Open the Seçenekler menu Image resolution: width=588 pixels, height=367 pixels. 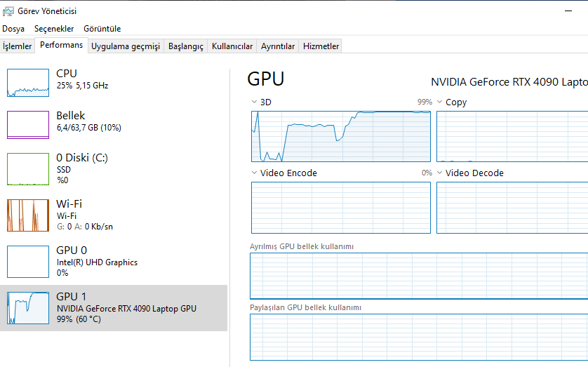tap(54, 29)
